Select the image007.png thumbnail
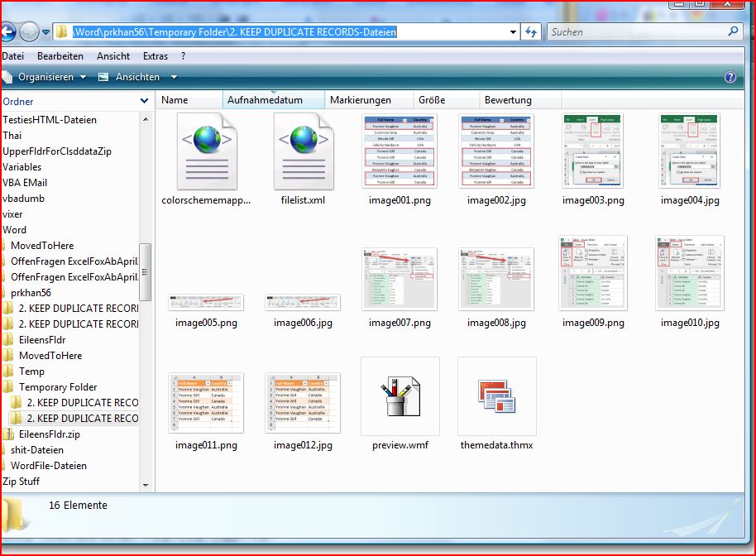This screenshot has width=756, height=556. (x=400, y=279)
